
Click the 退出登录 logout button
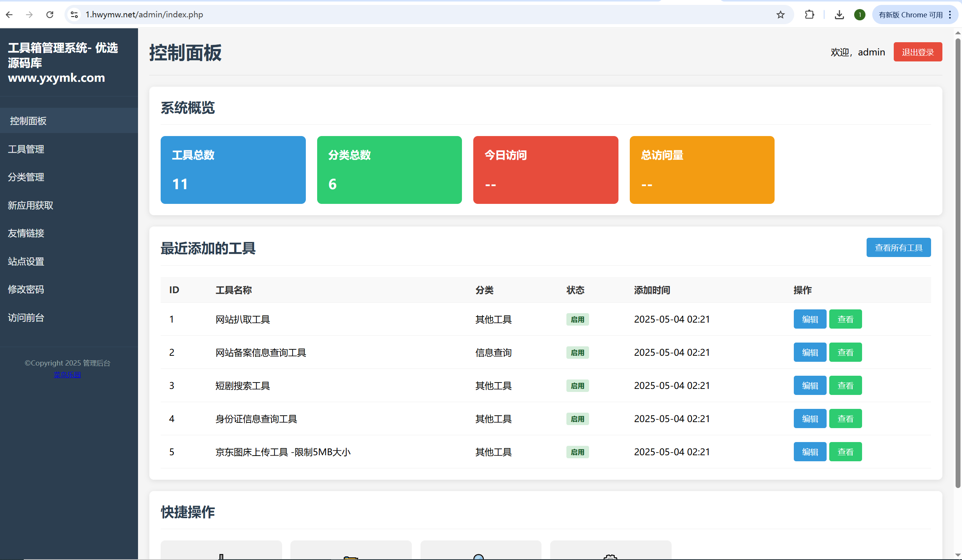click(x=918, y=52)
